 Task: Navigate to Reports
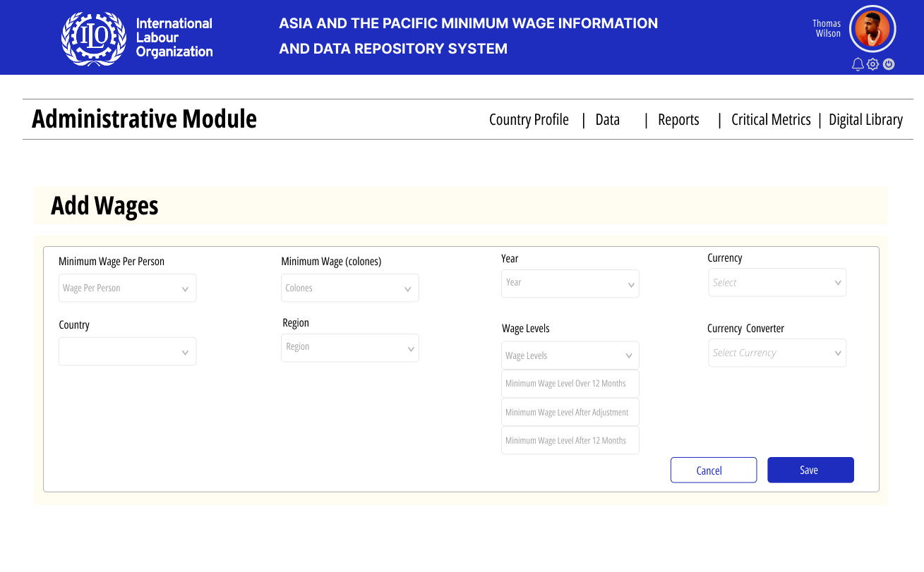click(x=678, y=120)
